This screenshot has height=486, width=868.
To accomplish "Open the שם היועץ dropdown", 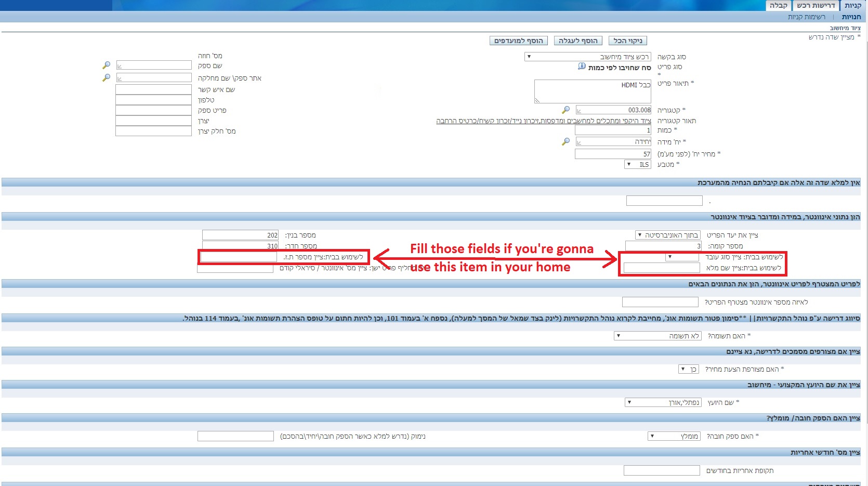I will pos(629,402).
